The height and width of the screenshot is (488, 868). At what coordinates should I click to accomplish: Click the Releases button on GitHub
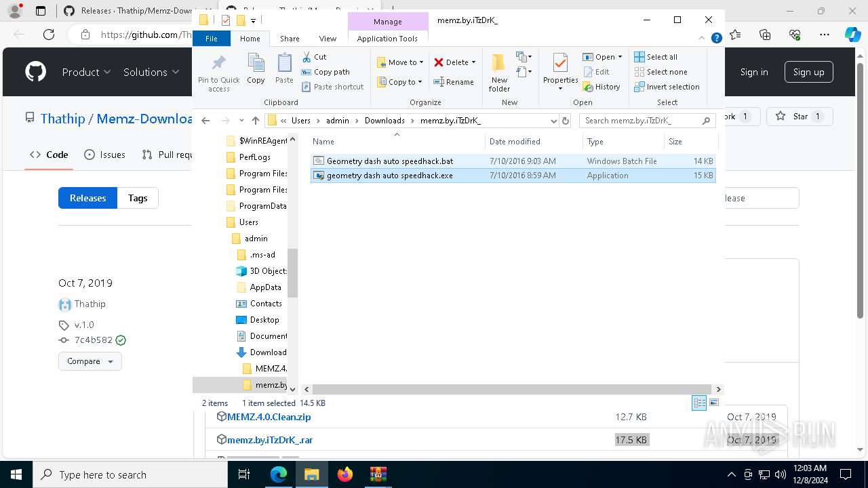[87, 198]
